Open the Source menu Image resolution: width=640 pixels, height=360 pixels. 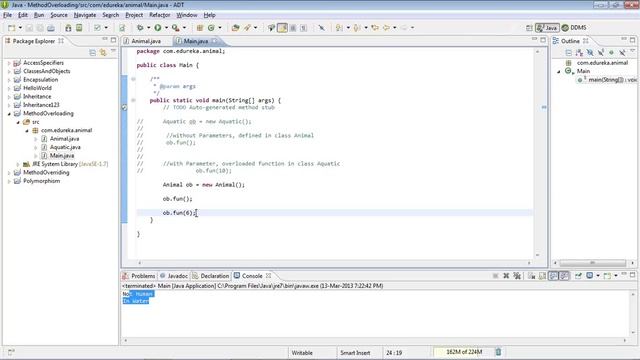pos(59,15)
